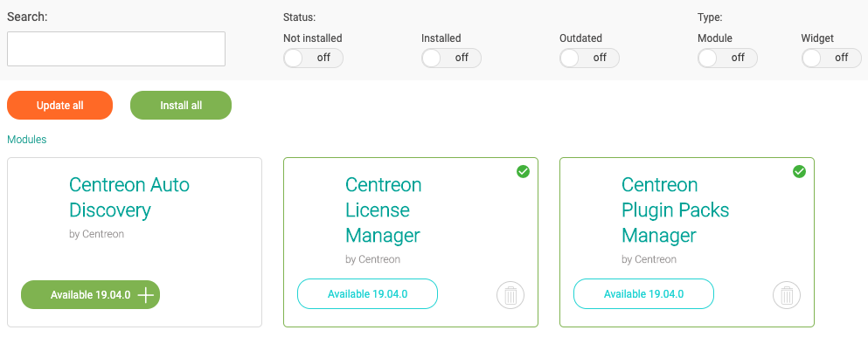Click plus icon on Auto Discovery install button

pos(145,295)
